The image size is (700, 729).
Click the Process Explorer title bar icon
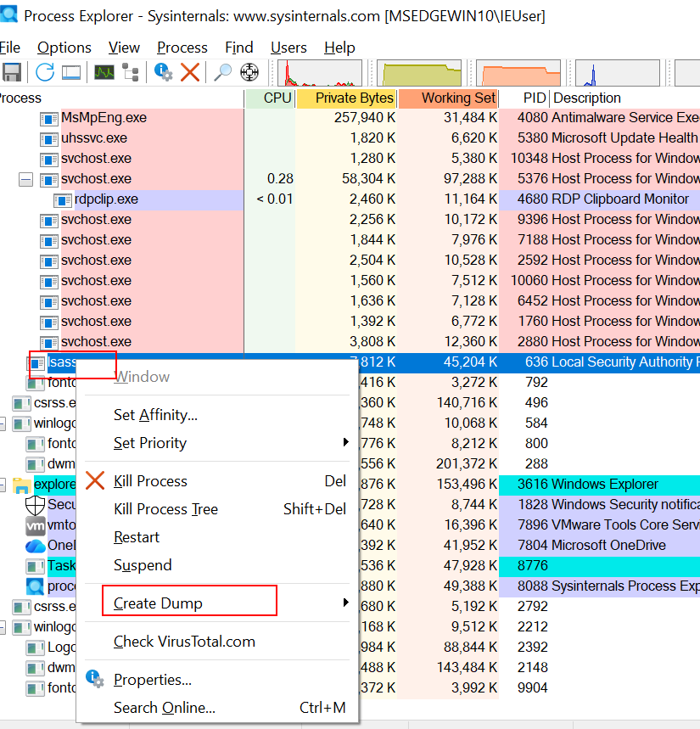8,14
